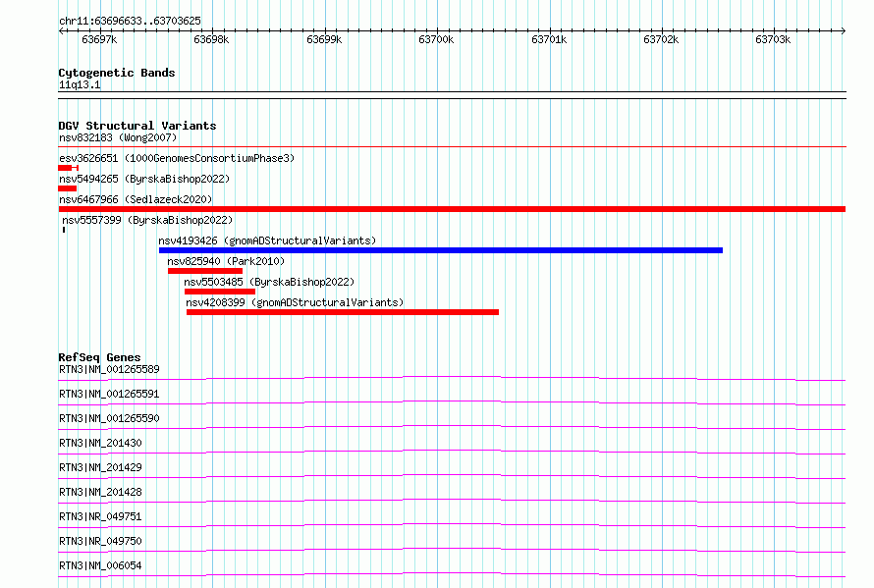This screenshot has width=874, height=588.
Task: Click the blue nsv4193426 variant bar
Action: (441, 250)
